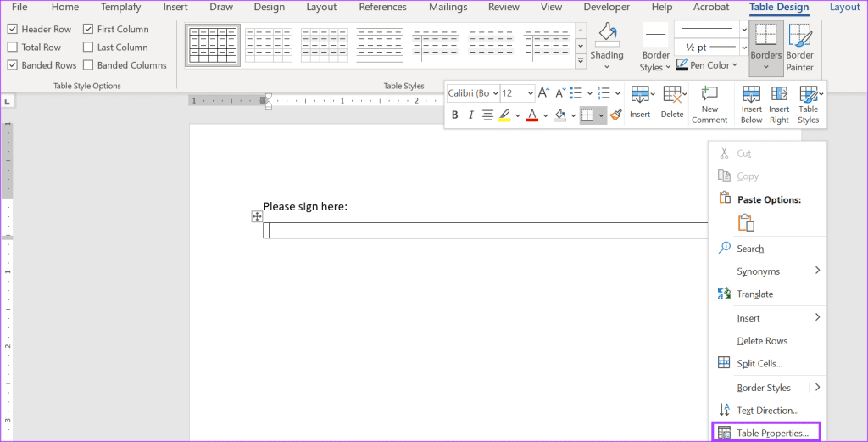Viewport: 868px width, 442px height.
Task: Open the pen line style dropdown
Action: [744, 29]
